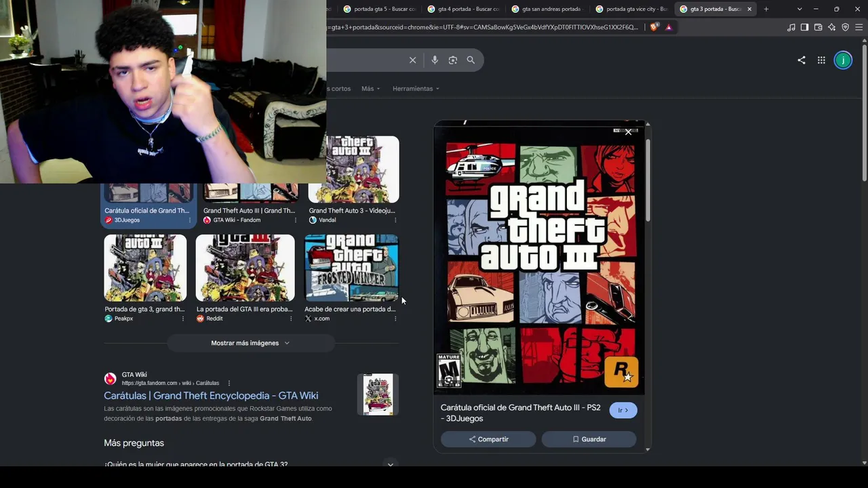Viewport: 868px width, 488px height.
Task: Click the share icon in the Google header
Action: click(x=802, y=60)
